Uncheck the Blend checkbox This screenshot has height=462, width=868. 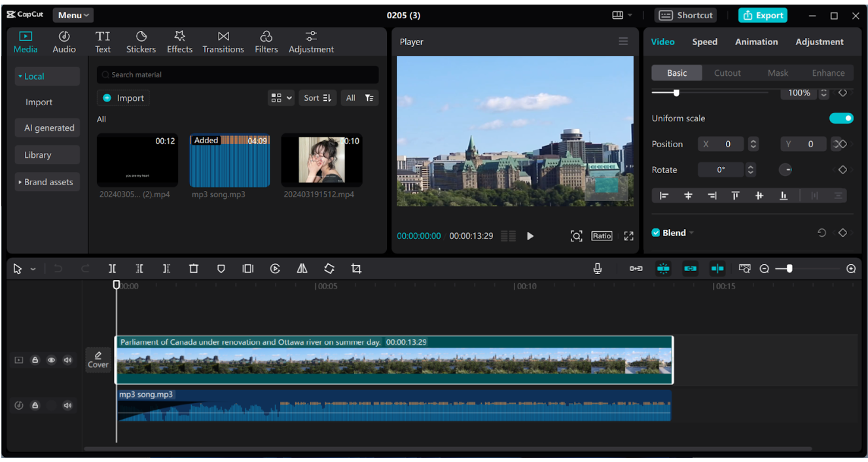point(656,233)
